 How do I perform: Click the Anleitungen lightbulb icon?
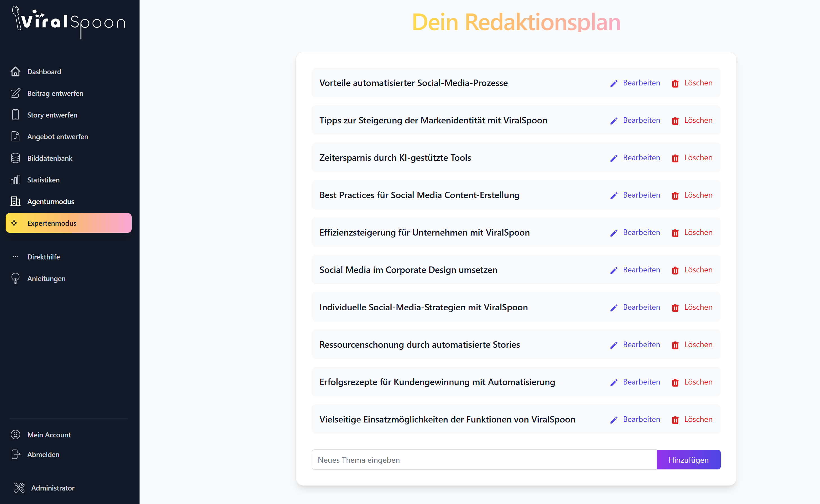tap(15, 278)
